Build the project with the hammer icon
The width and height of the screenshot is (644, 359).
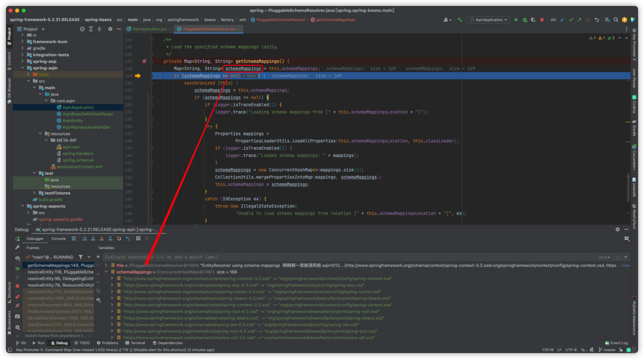[x=460, y=20]
